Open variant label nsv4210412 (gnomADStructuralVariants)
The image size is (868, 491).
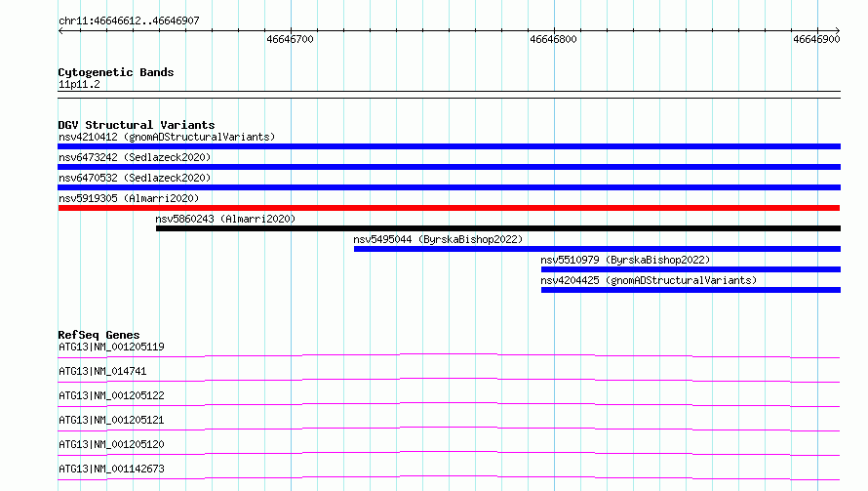click(167, 137)
